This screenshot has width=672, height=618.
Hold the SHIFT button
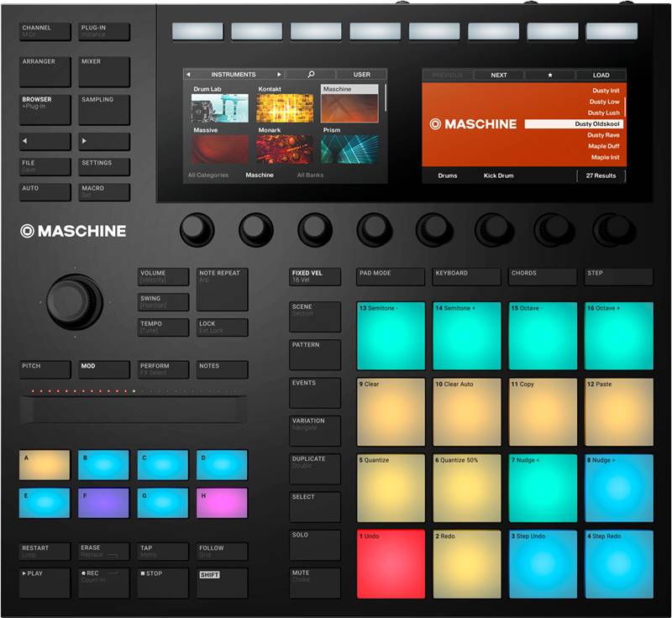223,583
